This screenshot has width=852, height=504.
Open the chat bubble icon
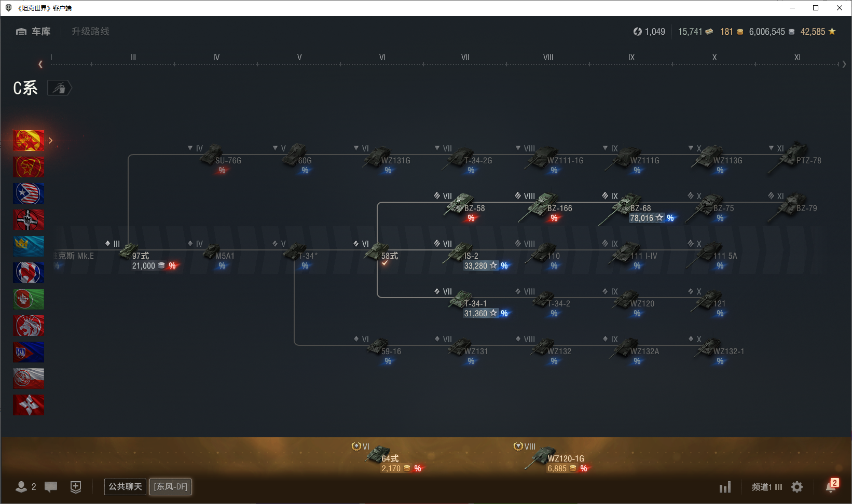pyautogui.click(x=51, y=487)
